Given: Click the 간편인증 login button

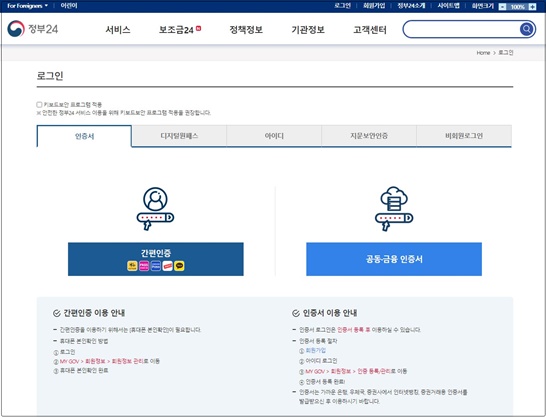Looking at the screenshot, I should pos(156,259).
